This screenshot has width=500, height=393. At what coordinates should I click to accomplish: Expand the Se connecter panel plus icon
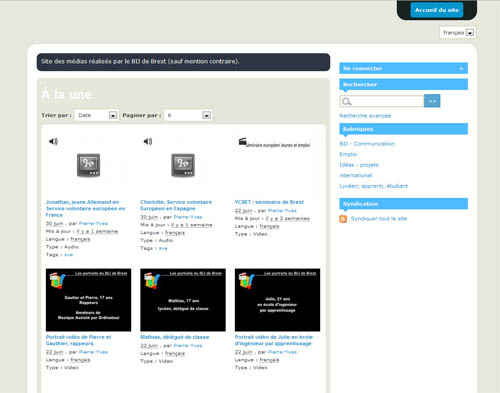(x=461, y=68)
